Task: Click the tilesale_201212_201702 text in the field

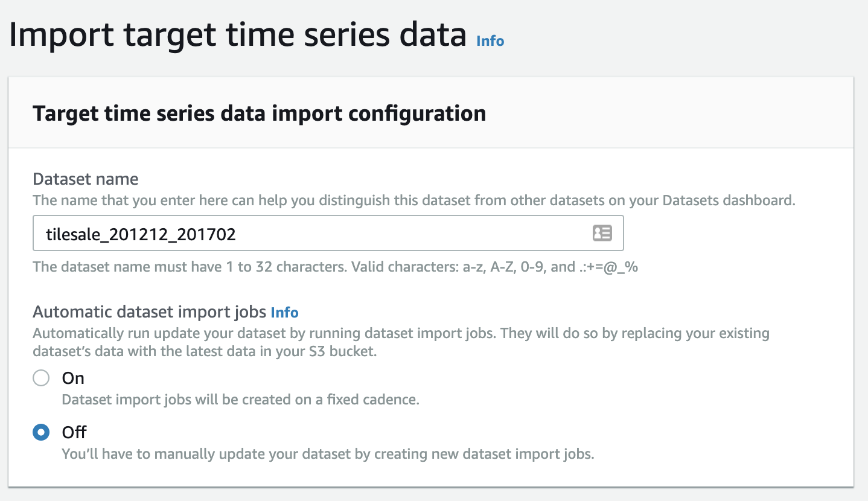Action: point(141,234)
